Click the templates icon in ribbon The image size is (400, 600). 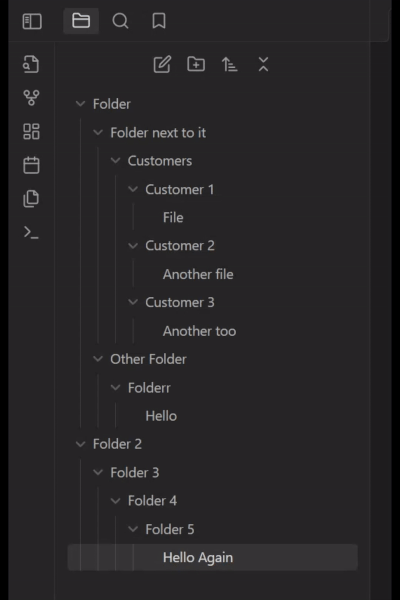coord(31,199)
